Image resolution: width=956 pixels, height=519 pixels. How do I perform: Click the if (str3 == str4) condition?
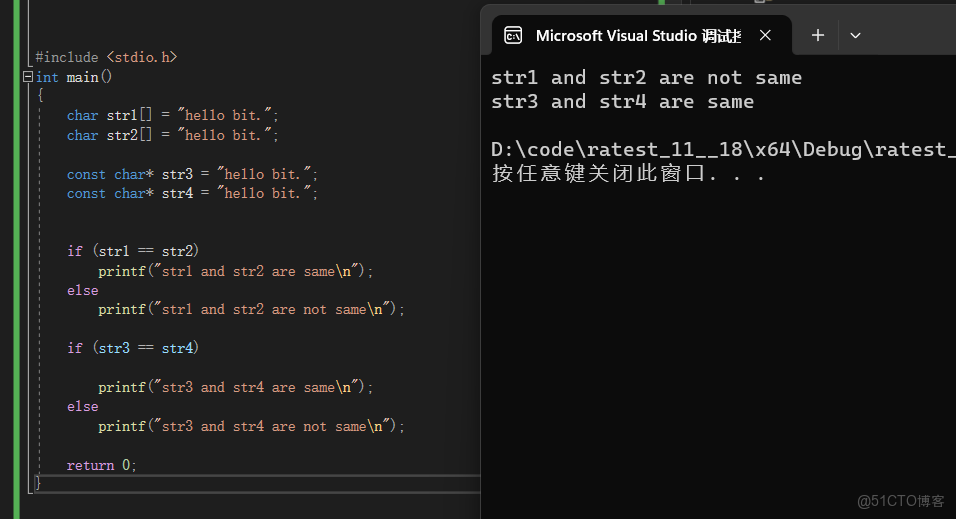[x=133, y=348]
